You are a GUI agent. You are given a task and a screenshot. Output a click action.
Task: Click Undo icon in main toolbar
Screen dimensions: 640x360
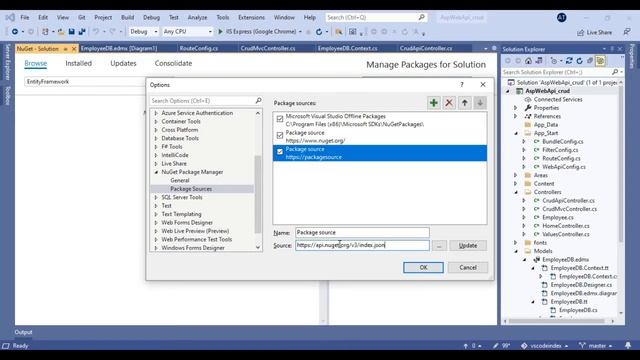click(x=96, y=31)
